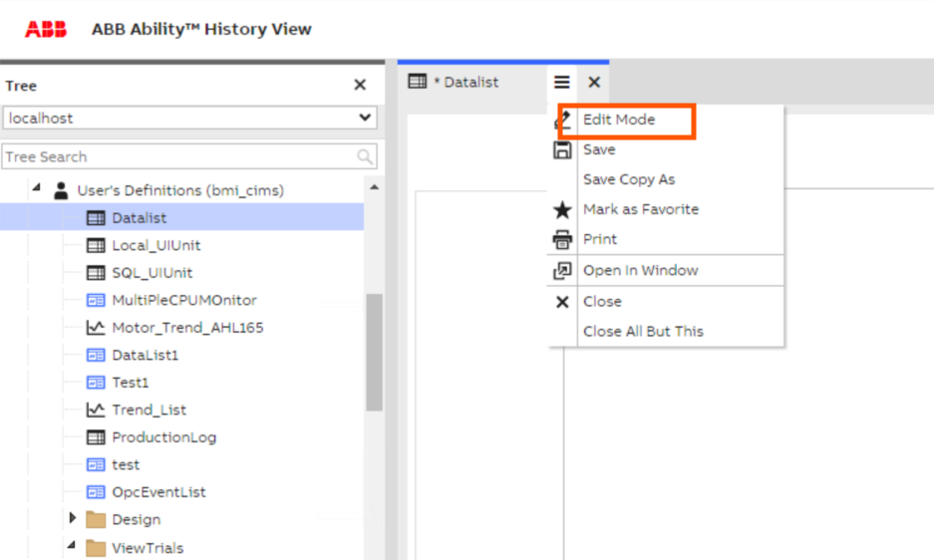
Task: Click the table icon beside Local_UIUnit
Action: click(x=96, y=245)
